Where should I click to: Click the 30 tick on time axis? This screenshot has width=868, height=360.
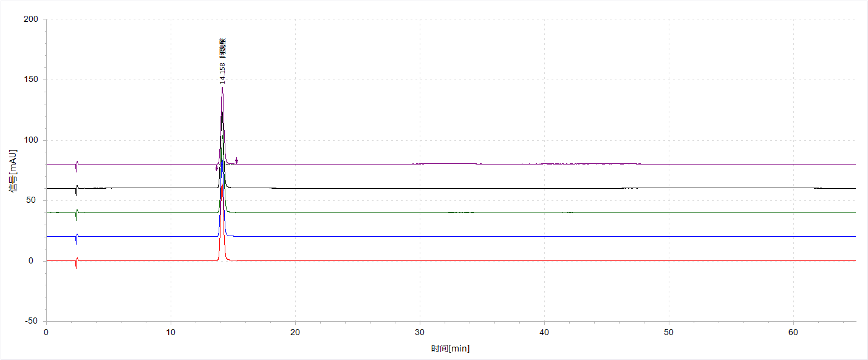pos(420,333)
